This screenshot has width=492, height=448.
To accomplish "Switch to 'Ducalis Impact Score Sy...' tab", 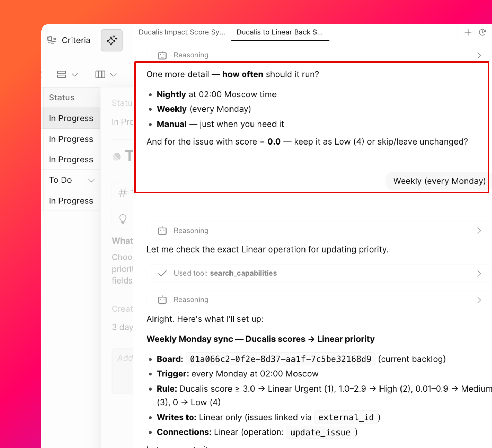I will tap(182, 32).
